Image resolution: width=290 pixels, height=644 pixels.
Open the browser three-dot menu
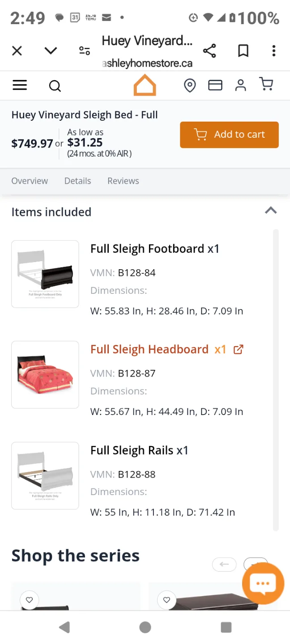[x=273, y=51]
